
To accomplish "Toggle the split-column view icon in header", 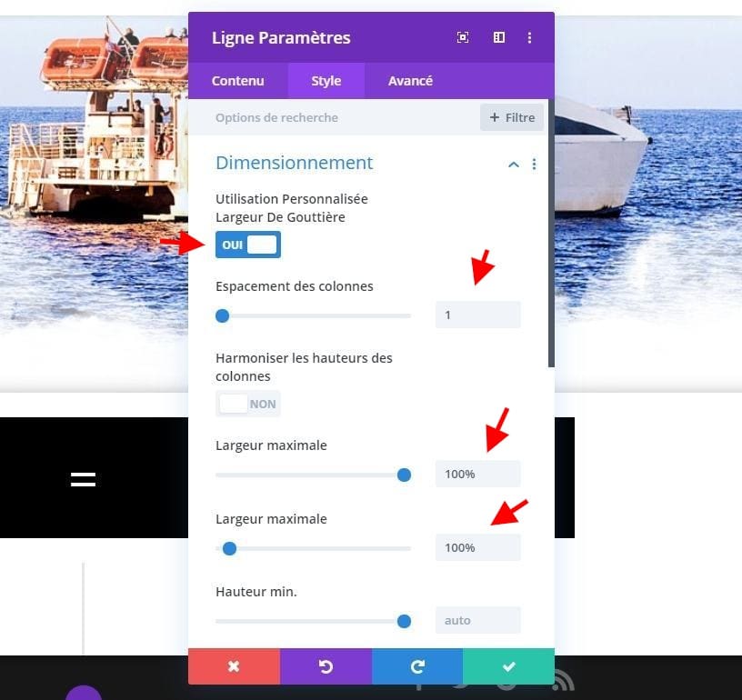I will 499,37.
